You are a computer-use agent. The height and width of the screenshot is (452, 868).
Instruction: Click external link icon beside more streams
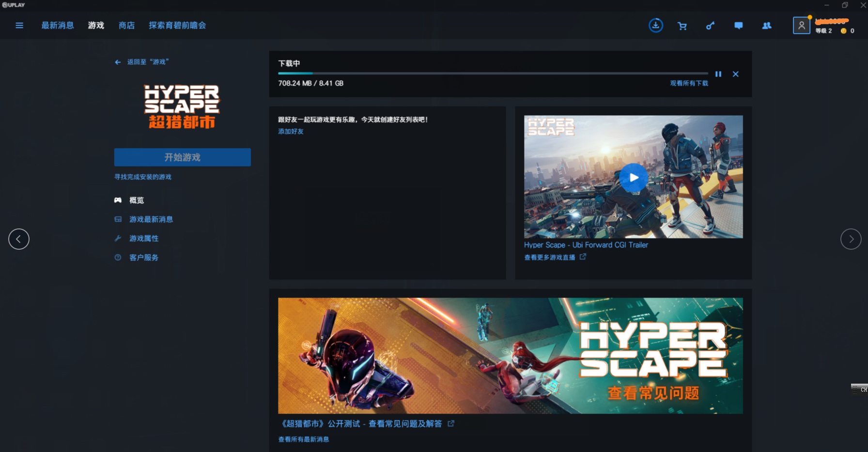[x=583, y=257]
